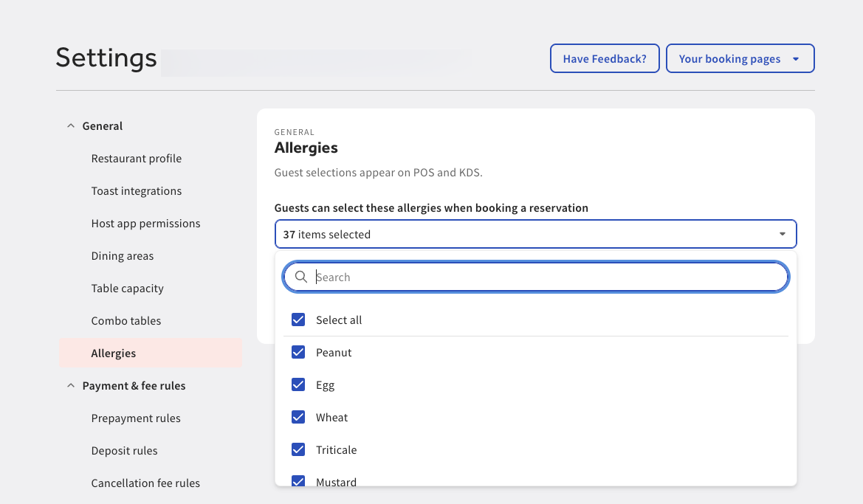Uncheck the Mustard allergy
Image resolution: width=863 pixels, height=504 pixels.
click(298, 481)
